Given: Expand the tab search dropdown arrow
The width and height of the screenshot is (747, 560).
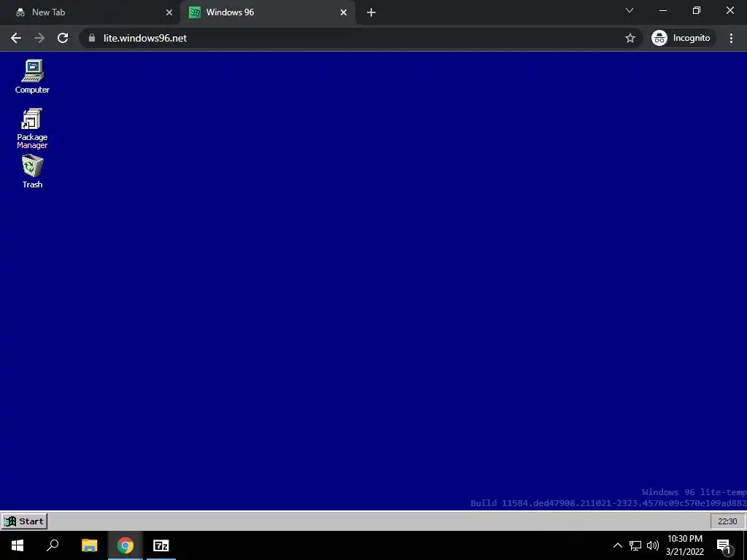Looking at the screenshot, I should pos(630,10).
